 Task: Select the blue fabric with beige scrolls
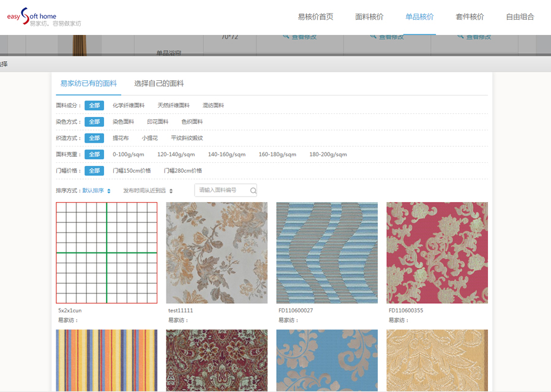[327, 360]
